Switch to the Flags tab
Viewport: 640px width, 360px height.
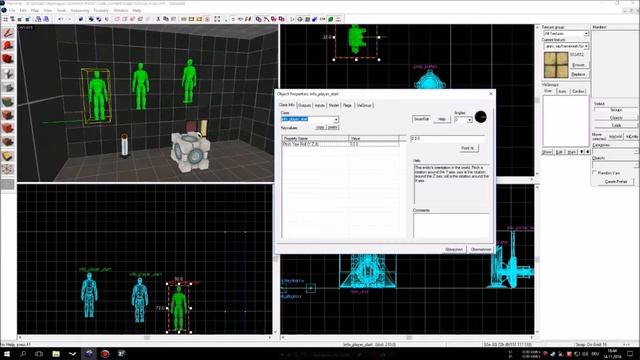click(347, 105)
